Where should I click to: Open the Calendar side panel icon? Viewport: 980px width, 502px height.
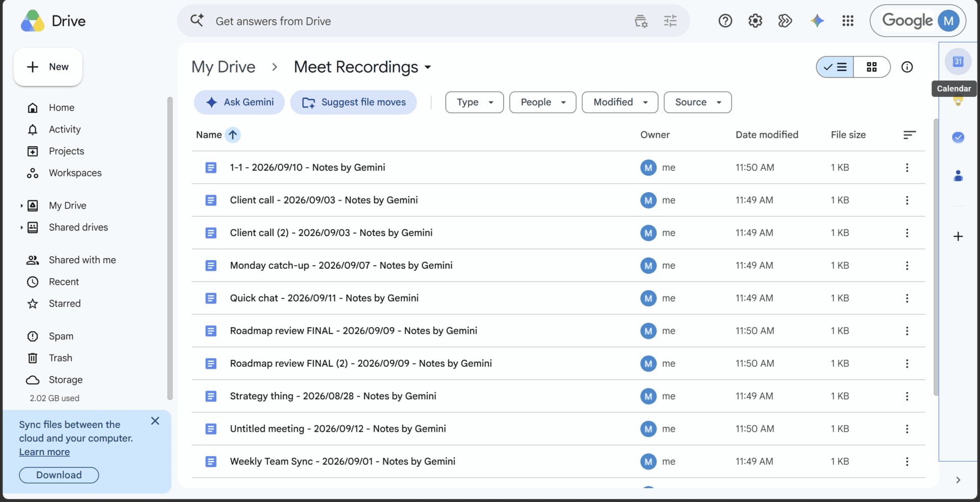pyautogui.click(x=958, y=62)
